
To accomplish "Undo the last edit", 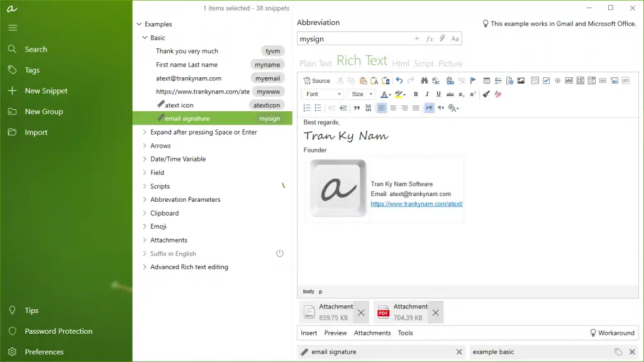I will pos(399,81).
